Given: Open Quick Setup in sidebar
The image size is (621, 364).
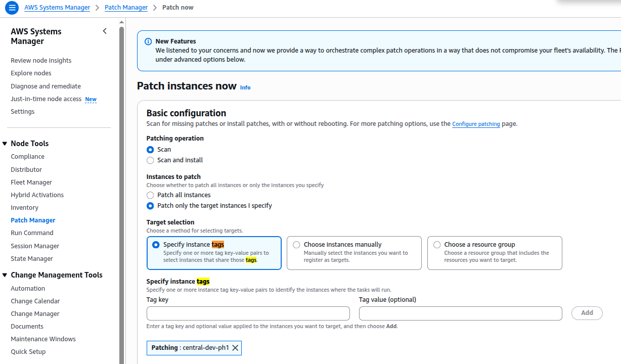Looking at the screenshot, I should (28, 352).
